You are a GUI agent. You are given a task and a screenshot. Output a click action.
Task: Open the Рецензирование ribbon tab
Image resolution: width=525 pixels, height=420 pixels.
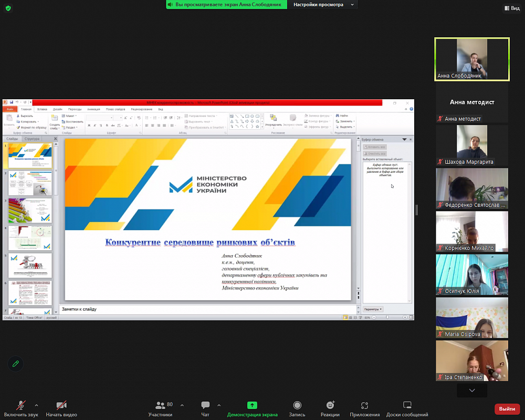[x=142, y=109]
